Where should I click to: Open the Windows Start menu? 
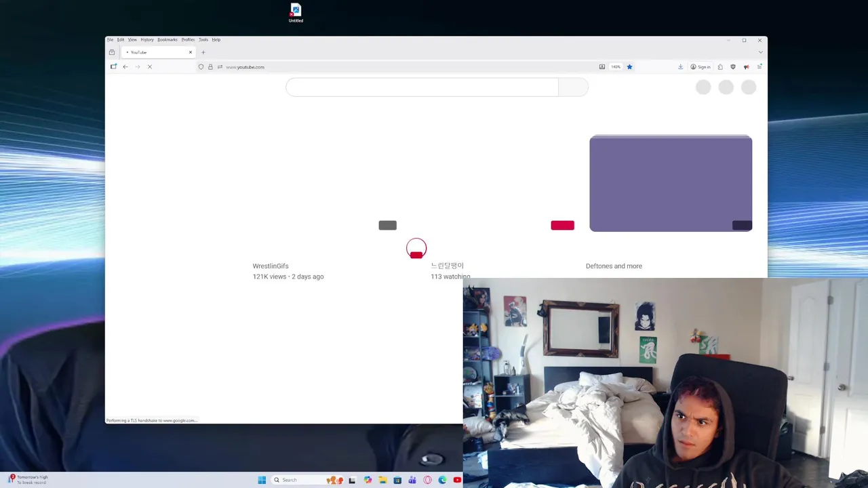[262, 480]
